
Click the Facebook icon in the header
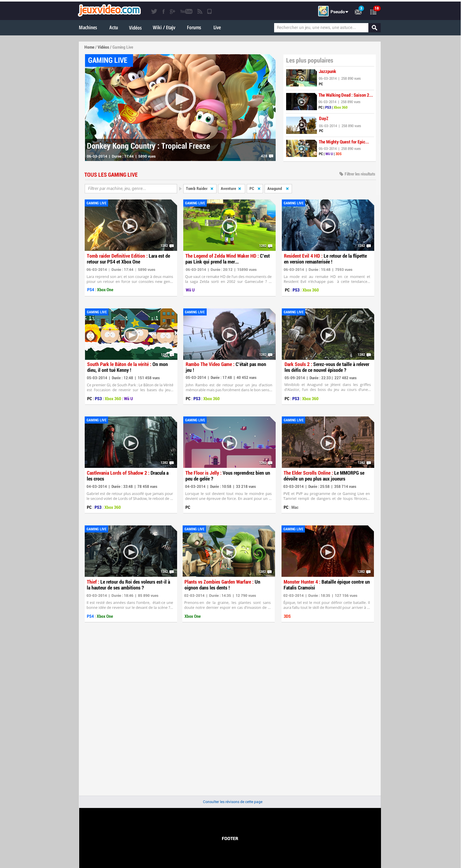[x=164, y=11]
